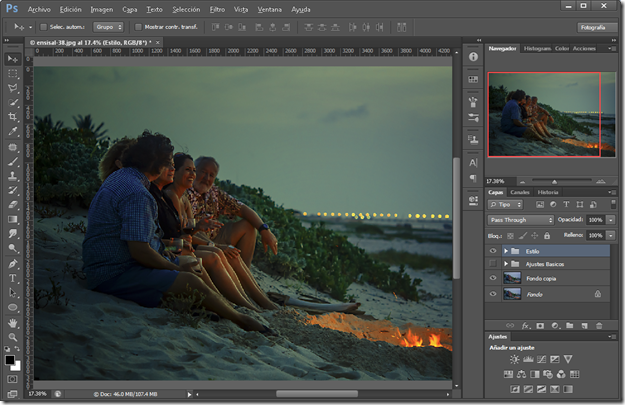Add a Brightness/Contrast adjustment
Viewport: 625px width, 405px height.
coord(514,360)
